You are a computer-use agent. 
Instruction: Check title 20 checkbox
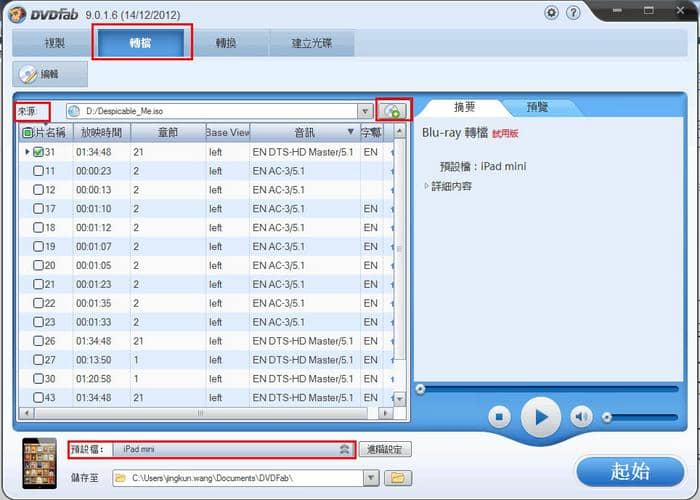[x=38, y=265]
